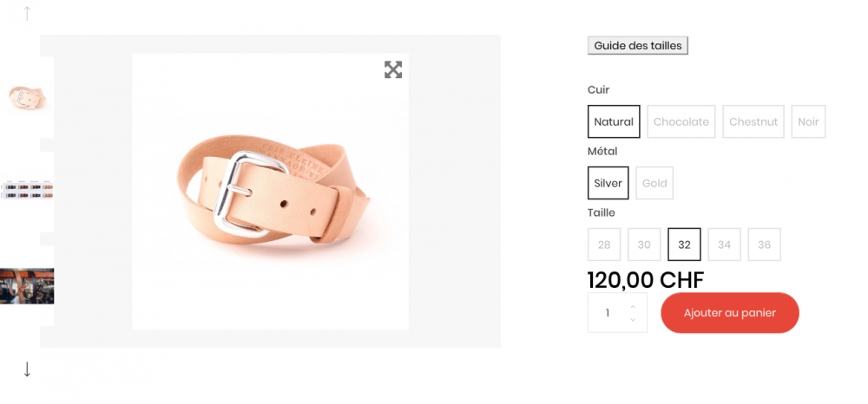
Task: Pick the Chestnut leather option
Action: [x=753, y=122]
